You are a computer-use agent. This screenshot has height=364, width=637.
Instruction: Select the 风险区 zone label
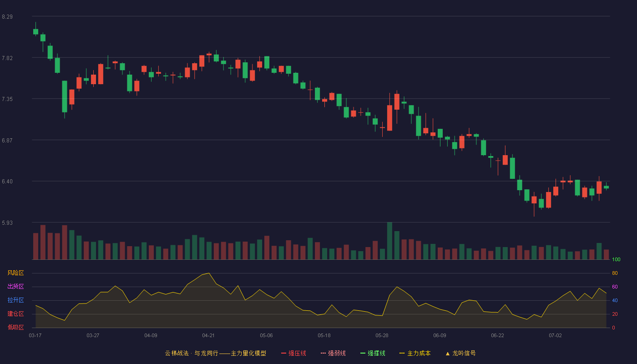pos(15,273)
